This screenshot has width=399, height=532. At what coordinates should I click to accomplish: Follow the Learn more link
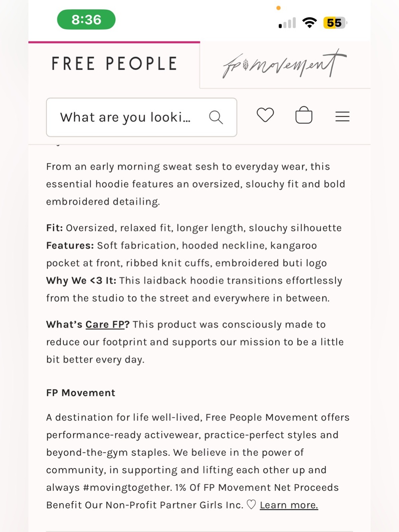(289, 505)
